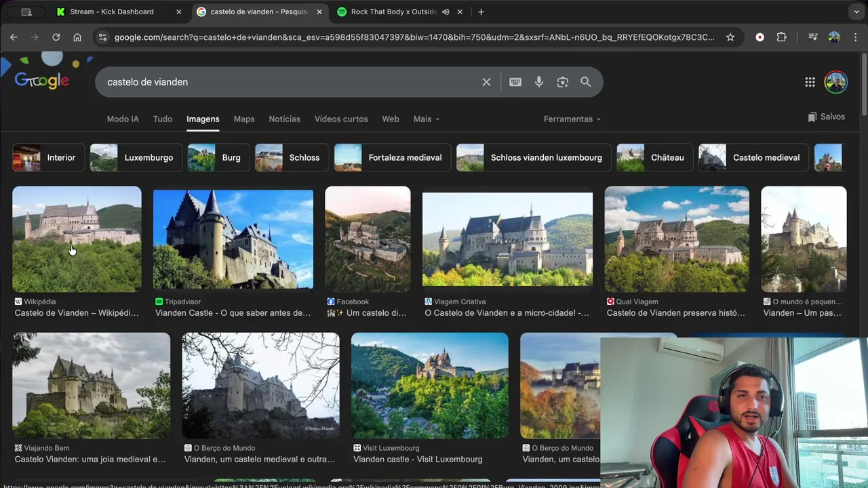
Task: Open Castelo Vianden: uma joia medieval link
Action: (90, 460)
